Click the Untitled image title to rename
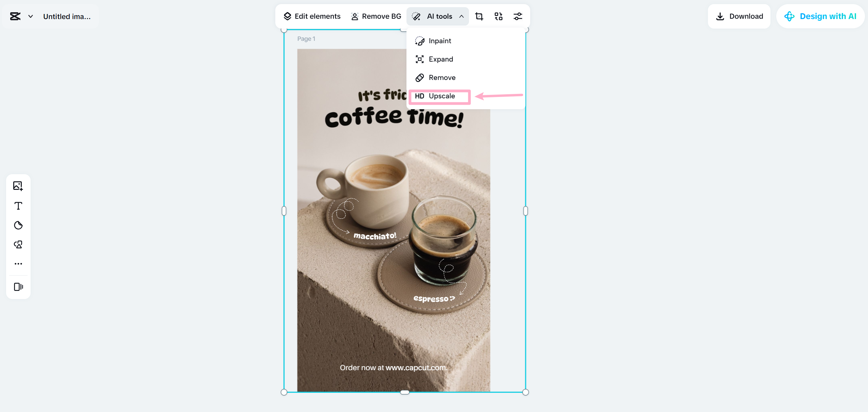 (x=67, y=16)
